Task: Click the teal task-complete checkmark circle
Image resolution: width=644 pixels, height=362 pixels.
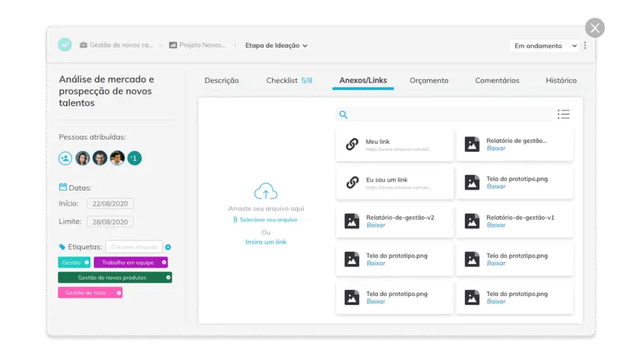Action: coord(65,45)
